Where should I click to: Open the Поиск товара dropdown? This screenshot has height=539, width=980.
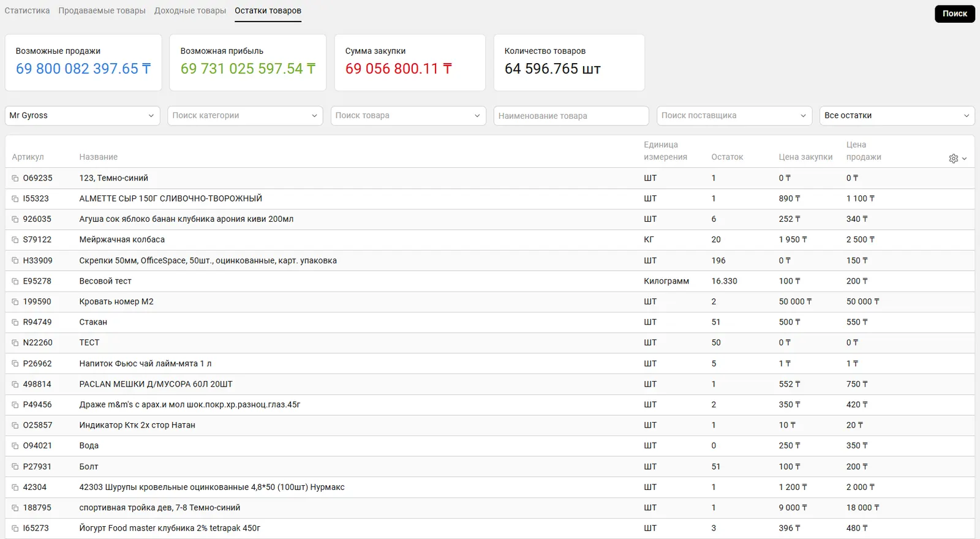(408, 116)
